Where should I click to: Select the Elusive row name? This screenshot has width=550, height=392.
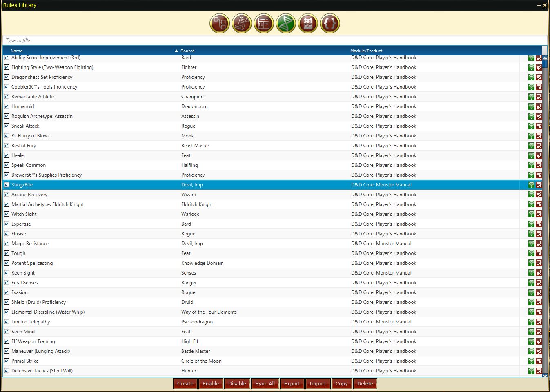19,234
